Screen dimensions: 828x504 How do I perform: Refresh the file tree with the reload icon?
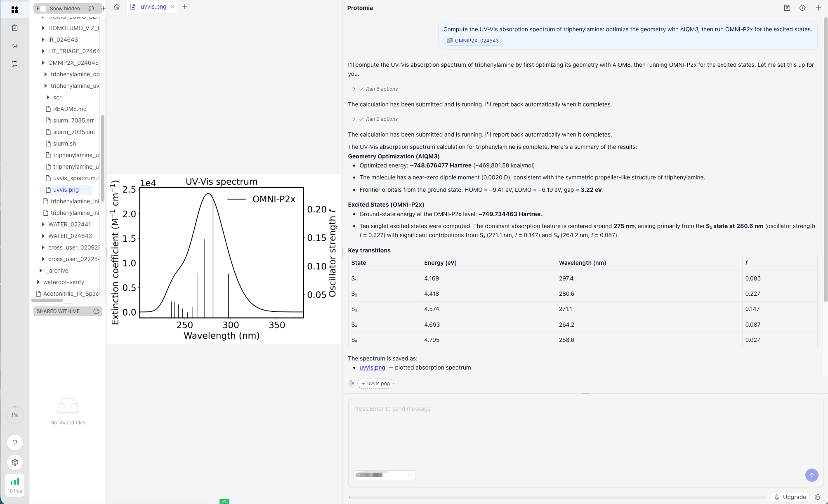(91, 8)
